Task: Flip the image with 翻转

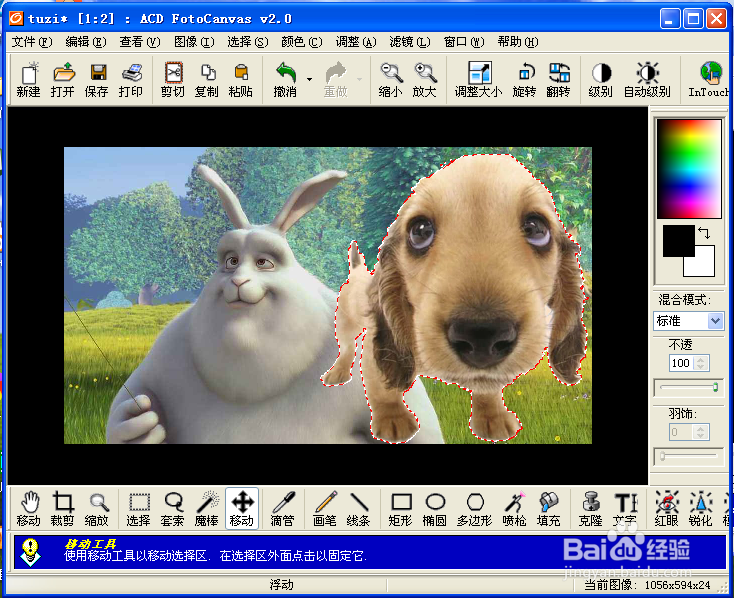Action: [558, 79]
